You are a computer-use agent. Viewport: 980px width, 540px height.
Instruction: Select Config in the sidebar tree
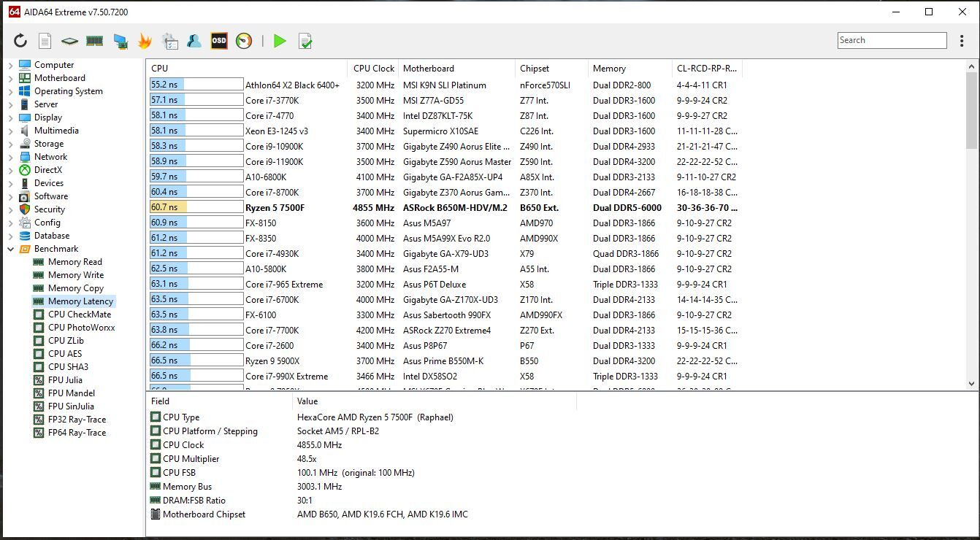[x=47, y=223]
